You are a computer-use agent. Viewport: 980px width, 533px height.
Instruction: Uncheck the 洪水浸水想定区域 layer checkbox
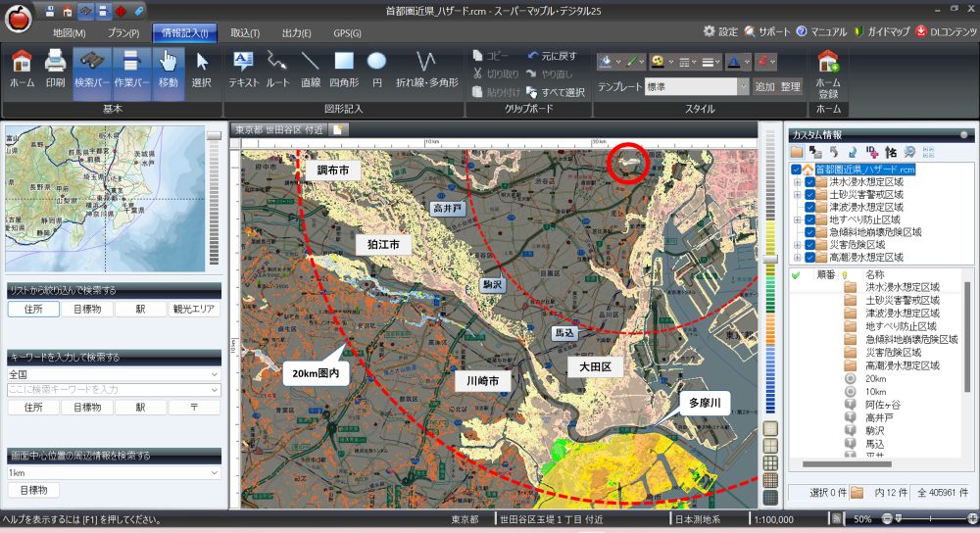pos(809,181)
